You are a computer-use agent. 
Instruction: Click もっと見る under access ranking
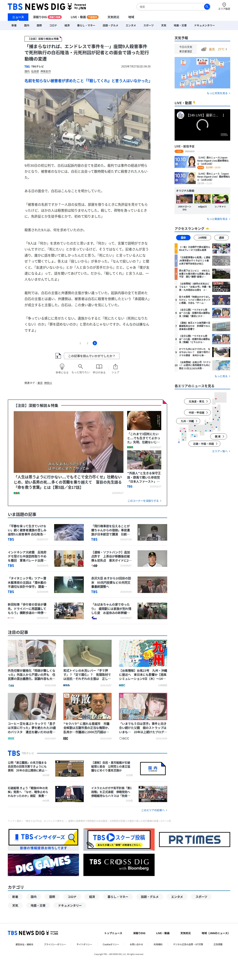222,376
